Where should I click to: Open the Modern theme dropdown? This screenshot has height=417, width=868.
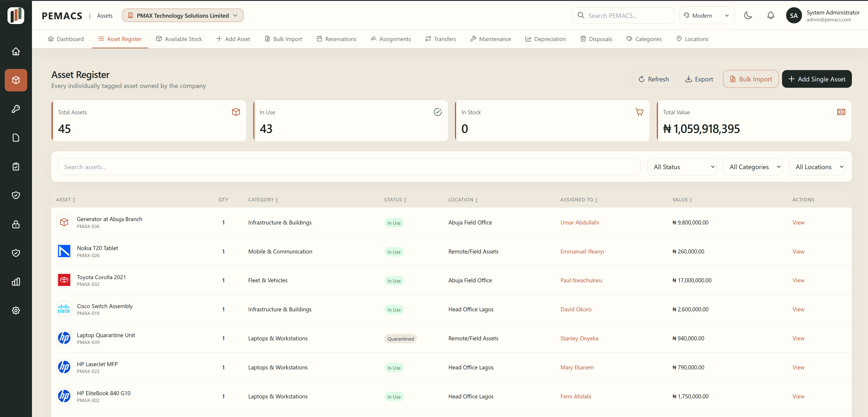(707, 15)
